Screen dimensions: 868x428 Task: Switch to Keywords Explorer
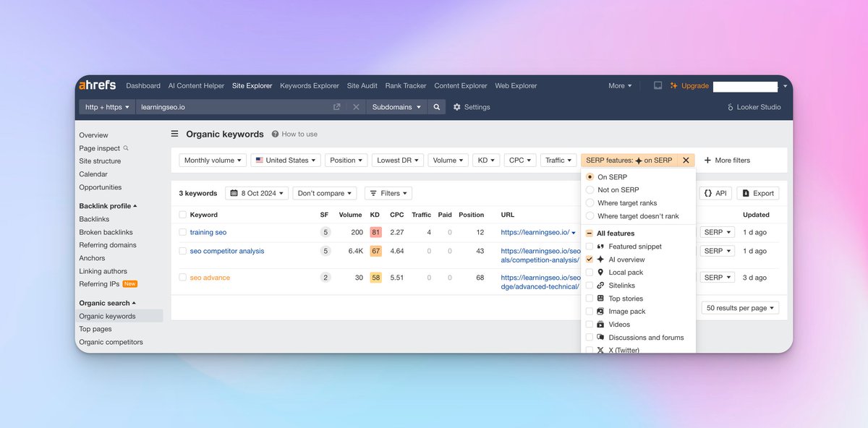pyautogui.click(x=310, y=85)
